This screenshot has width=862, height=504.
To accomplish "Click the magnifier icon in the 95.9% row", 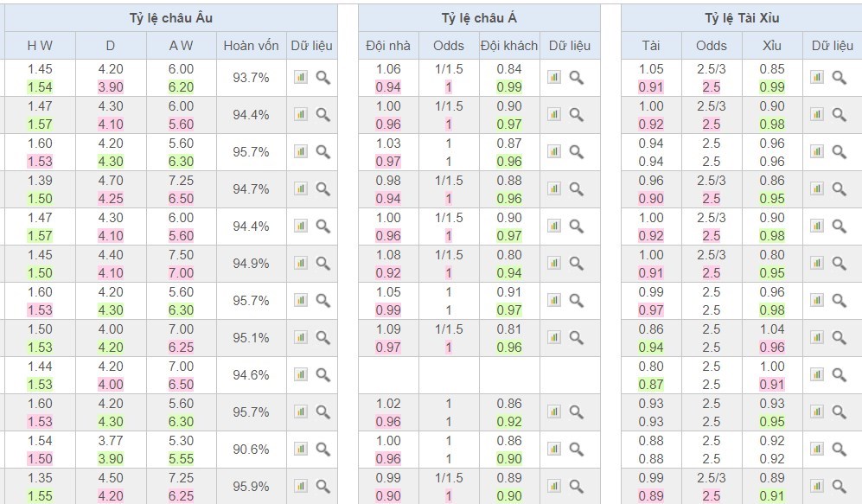I will [x=322, y=487].
